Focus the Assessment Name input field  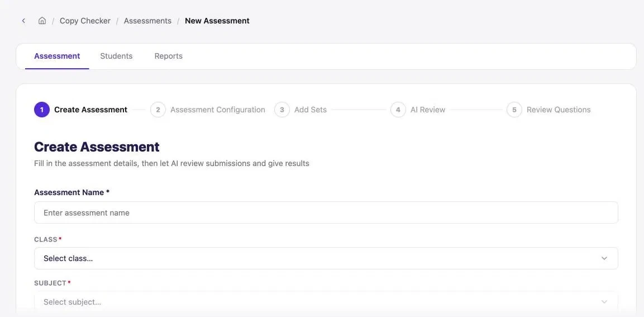[326, 212]
